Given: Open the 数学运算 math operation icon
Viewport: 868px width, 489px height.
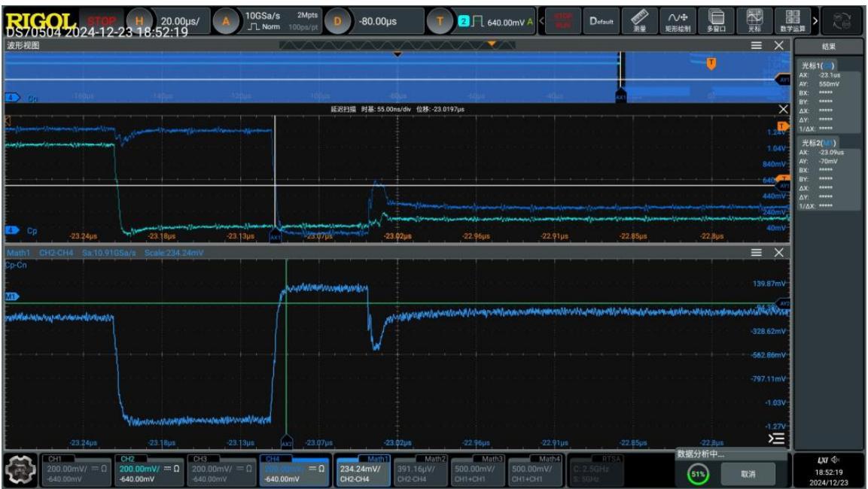Looking at the screenshot, I should pyautogui.click(x=793, y=21).
